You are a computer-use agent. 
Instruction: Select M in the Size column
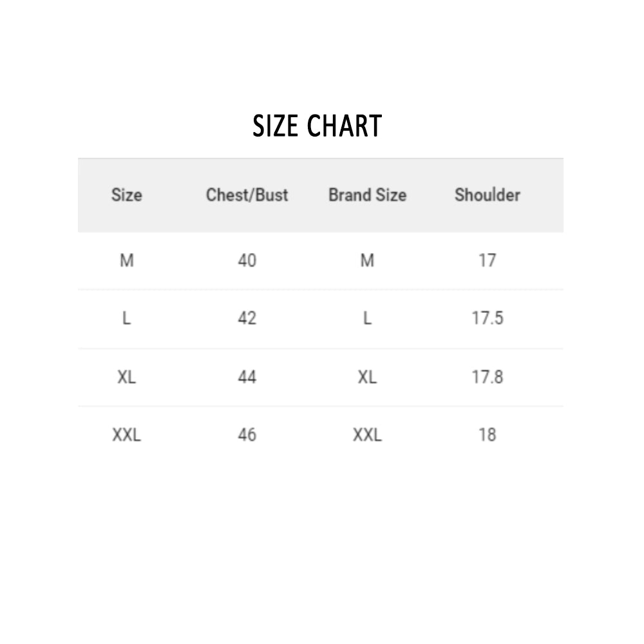point(127,261)
